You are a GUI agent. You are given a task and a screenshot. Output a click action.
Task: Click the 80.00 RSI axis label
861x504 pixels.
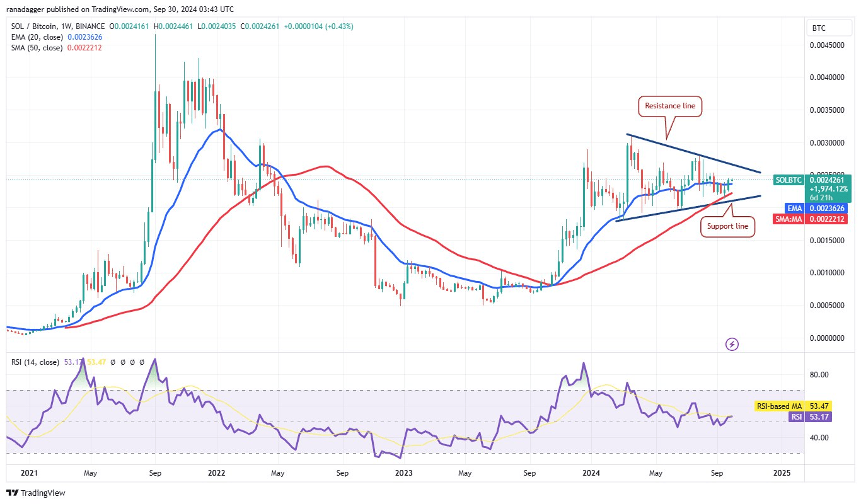(x=818, y=375)
